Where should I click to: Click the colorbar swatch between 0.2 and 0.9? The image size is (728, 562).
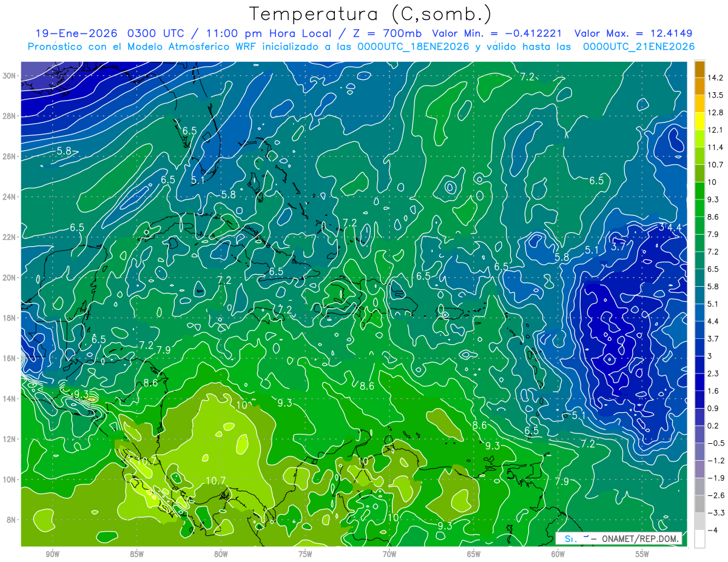point(699,416)
